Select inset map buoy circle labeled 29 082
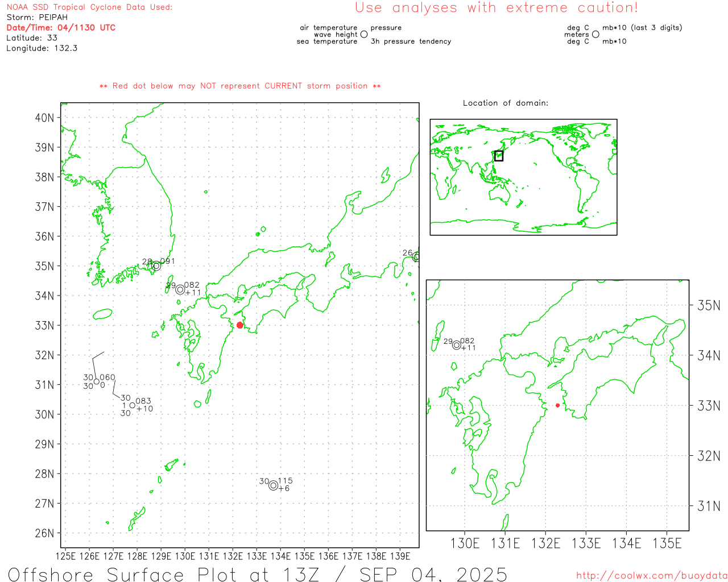This screenshot has height=582, width=728. [x=456, y=345]
